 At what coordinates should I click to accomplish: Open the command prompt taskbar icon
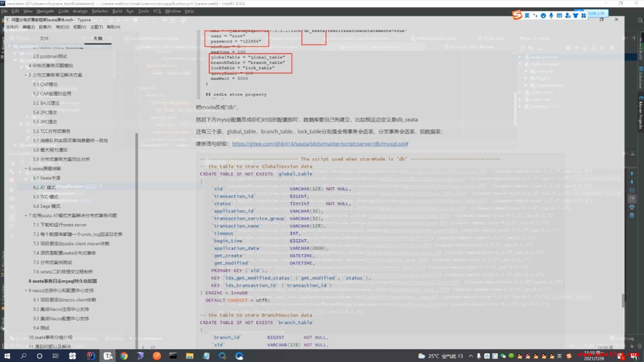pos(173,356)
